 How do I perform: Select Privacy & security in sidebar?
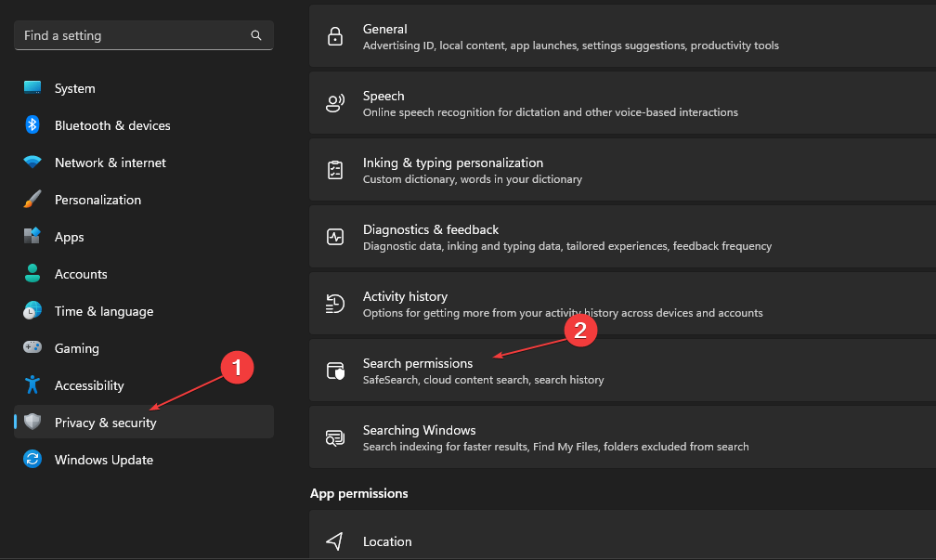(x=105, y=423)
